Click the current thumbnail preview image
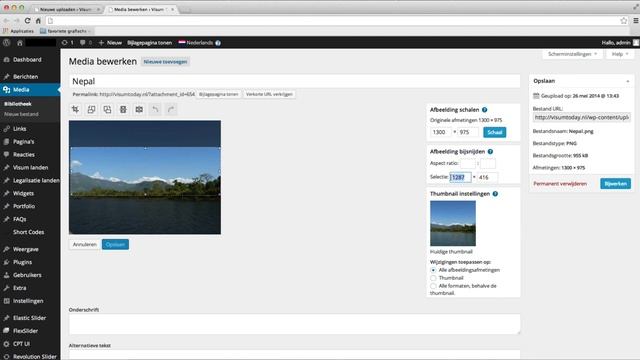Screen dimensions: 640x360 [453, 223]
